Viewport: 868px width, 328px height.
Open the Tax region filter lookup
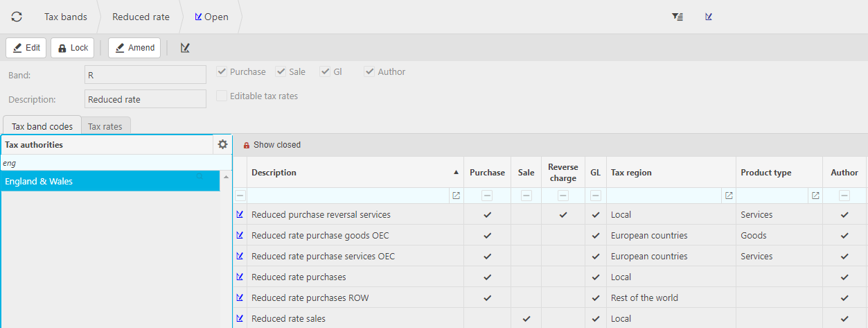729,196
